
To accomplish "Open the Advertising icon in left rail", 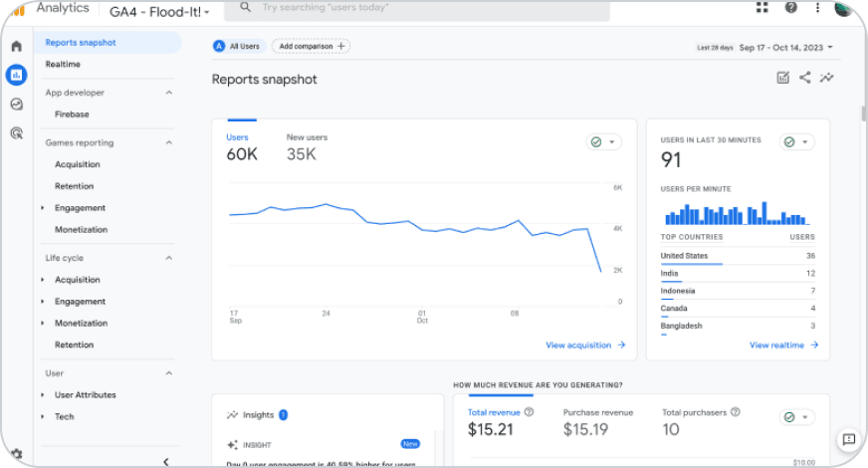I will tap(17, 132).
